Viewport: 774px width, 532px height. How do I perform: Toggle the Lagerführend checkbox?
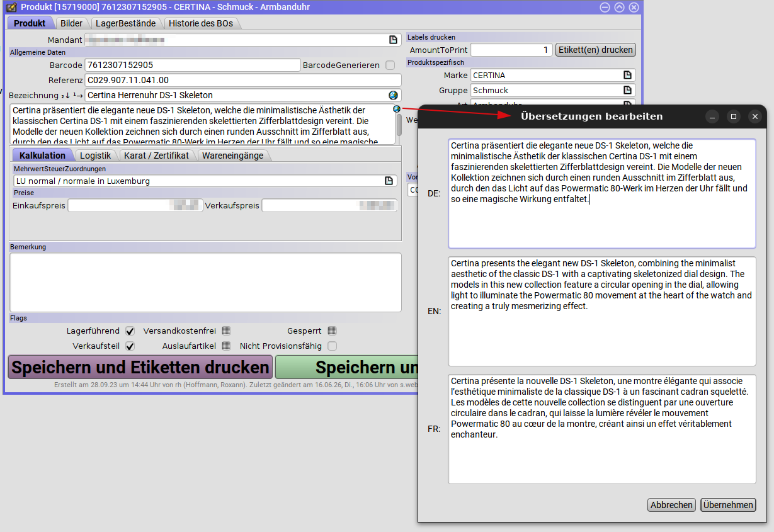(x=130, y=331)
